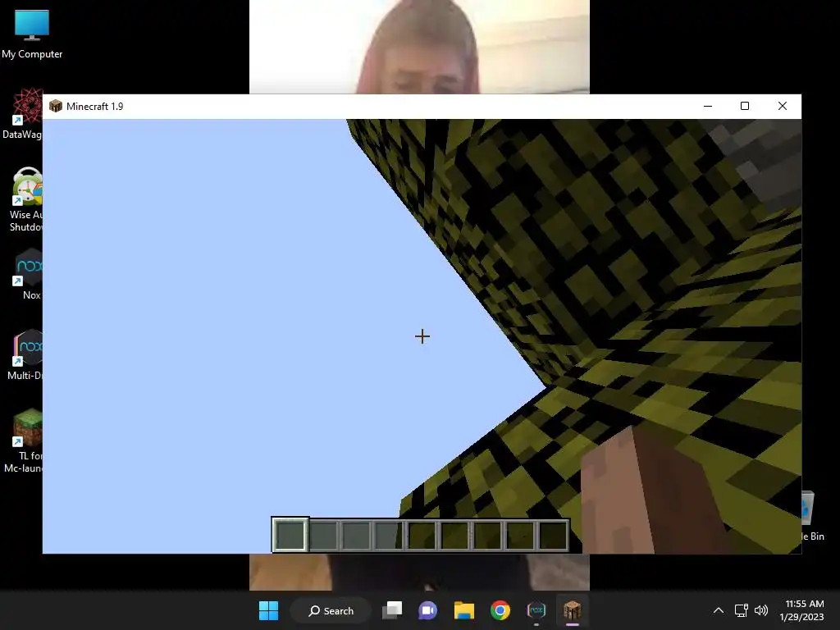Image resolution: width=840 pixels, height=630 pixels.
Task: Maximize the Minecraft 1.9 window
Action: coord(745,106)
